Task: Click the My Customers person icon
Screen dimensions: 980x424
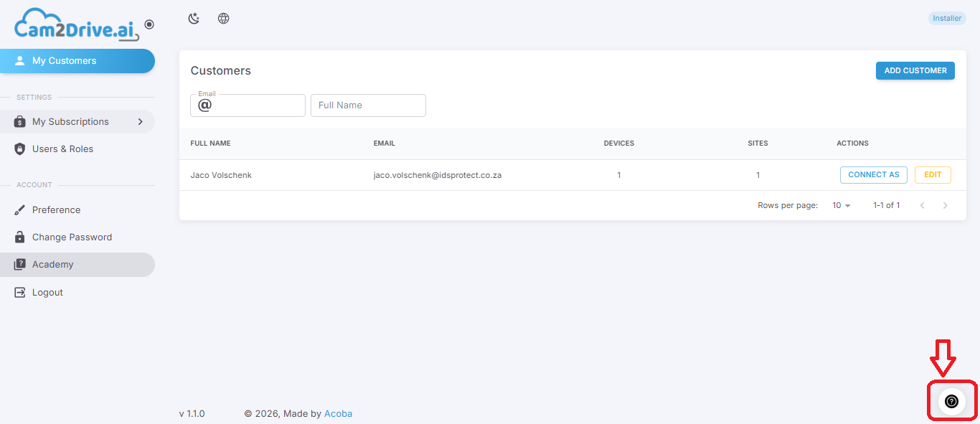Action: point(20,61)
